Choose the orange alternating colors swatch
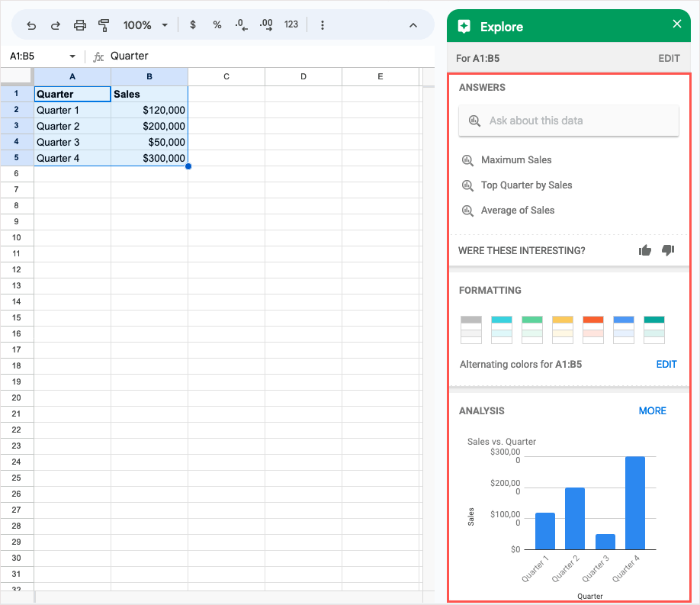The width and height of the screenshot is (700, 605). pyautogui.click(x=593, y=330)
